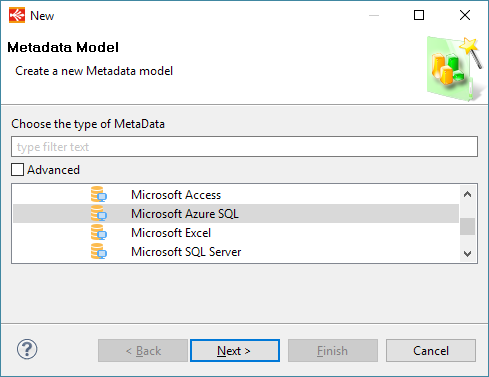Image resolution: width=489 pixels, height=377 pixels.
Task: Enable the Advanced checkbox
Action: [x=17, y=170]
